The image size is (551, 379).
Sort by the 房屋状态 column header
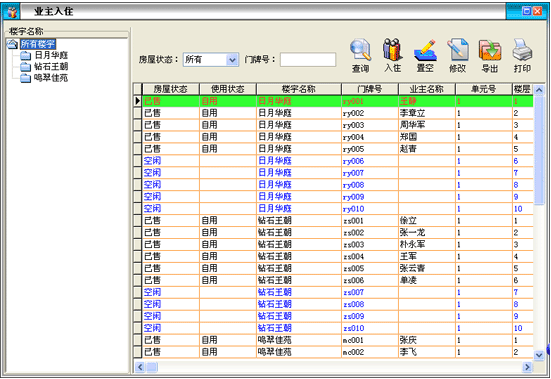(170, 89)
